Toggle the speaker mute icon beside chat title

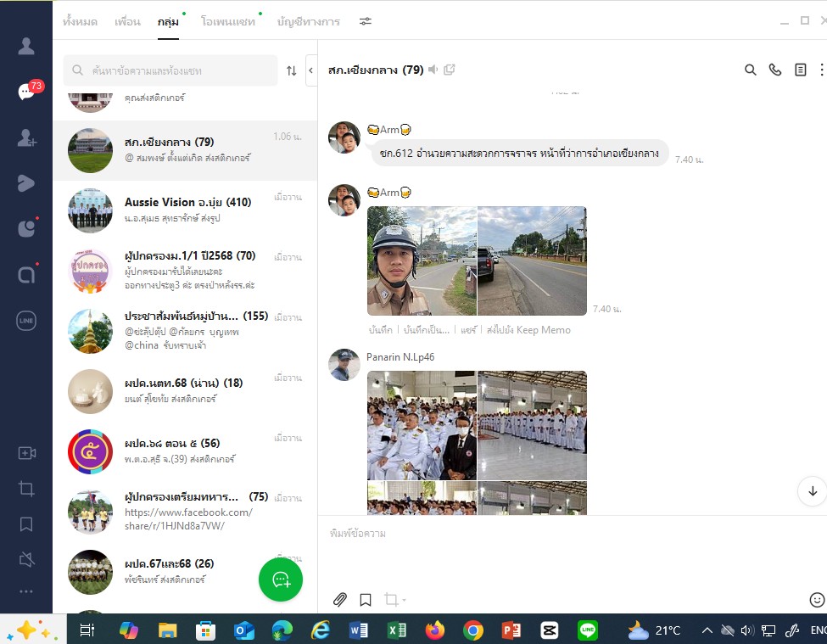433,70
